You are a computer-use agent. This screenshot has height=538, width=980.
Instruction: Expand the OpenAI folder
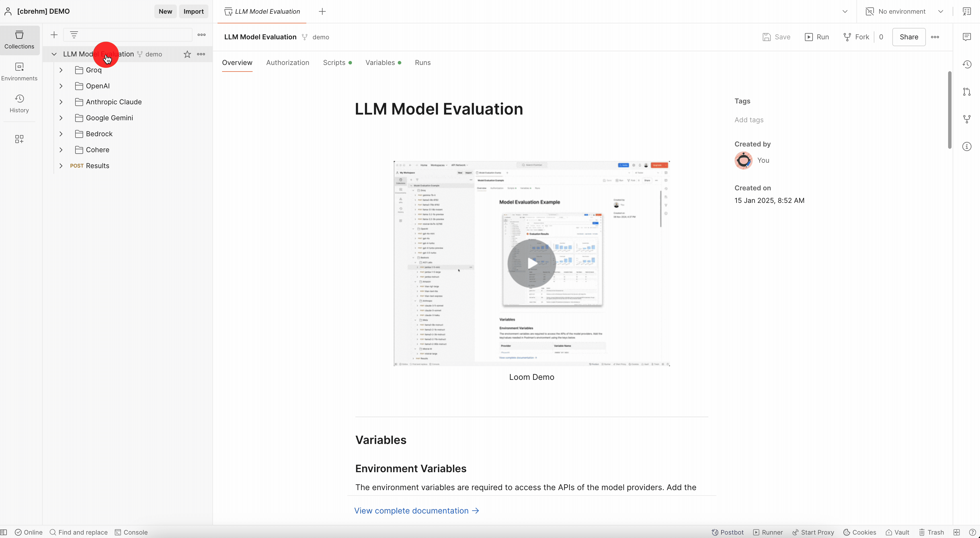pos(61,86)
